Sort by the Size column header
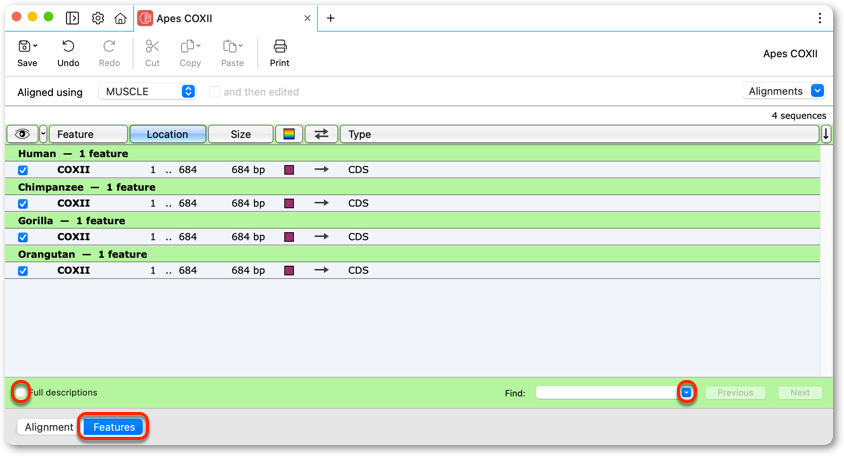This screenshot has height=456, width=844. [241, 134]
